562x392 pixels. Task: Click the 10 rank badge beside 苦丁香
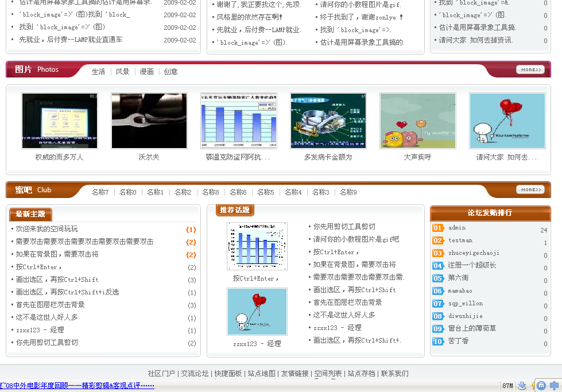coord(437,341)
